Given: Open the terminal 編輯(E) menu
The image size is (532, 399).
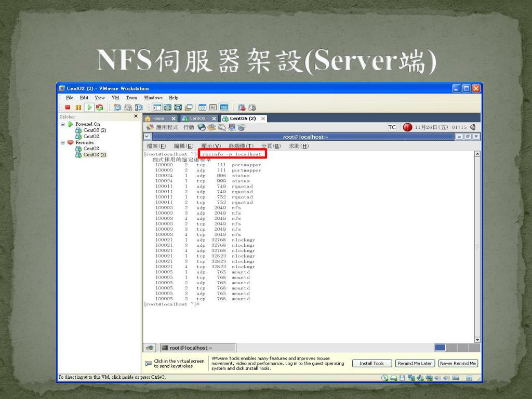Looking at the screenshot, I should 183,146.
